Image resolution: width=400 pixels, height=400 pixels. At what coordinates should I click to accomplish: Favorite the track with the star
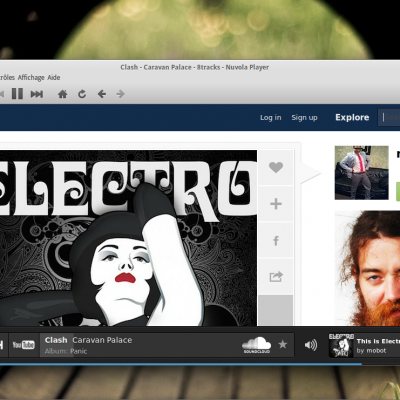click(283, 344)
